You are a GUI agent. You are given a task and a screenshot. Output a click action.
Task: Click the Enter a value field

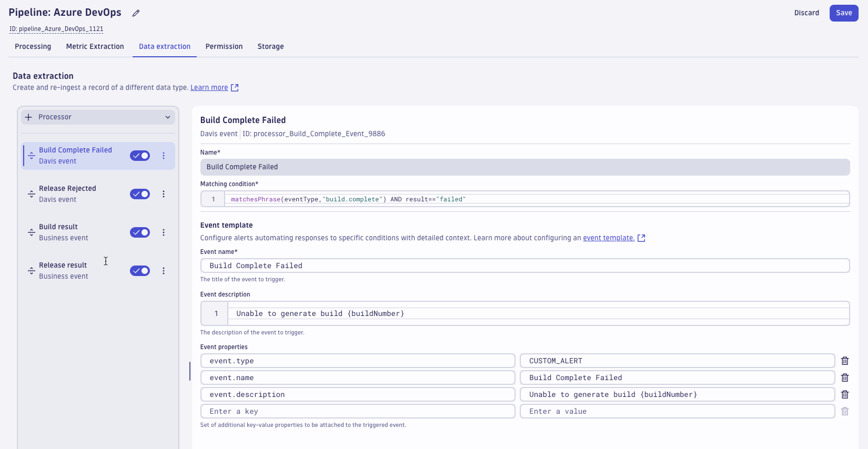click(x=678, y=411)
